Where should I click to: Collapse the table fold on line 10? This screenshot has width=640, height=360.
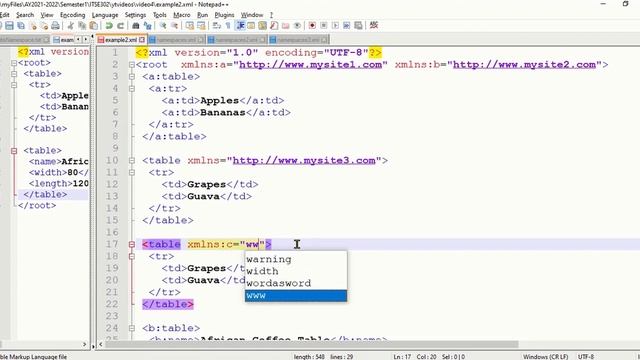[x=131, y=160]
